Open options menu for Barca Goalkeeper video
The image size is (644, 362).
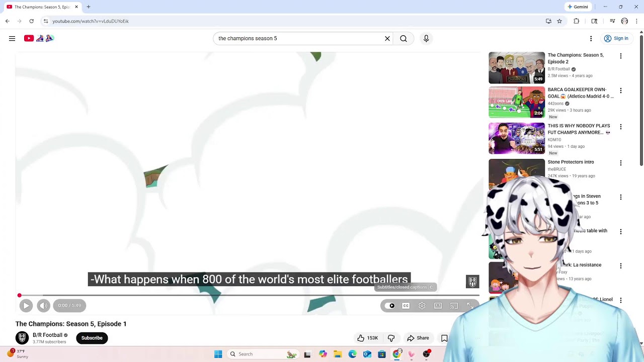(620, 91)
